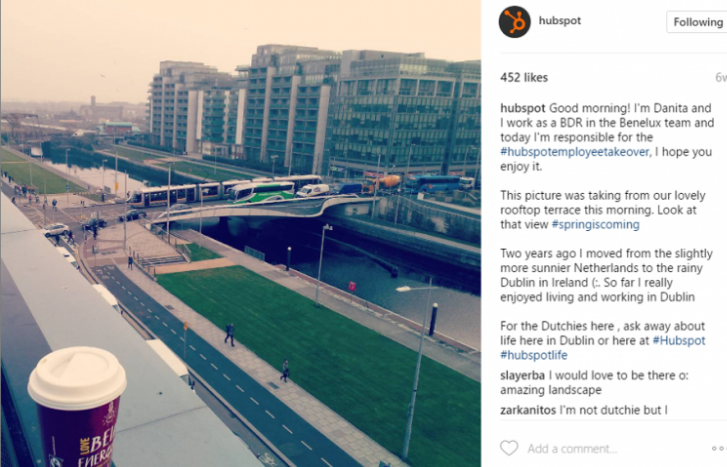Open the #hubspotlife hashtag link
727x467 pixels.
point(534,355)
